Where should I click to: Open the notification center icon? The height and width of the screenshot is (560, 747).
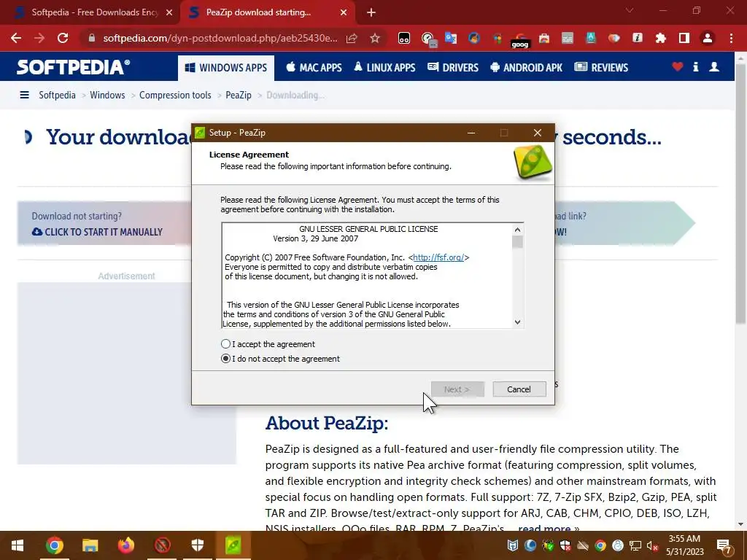(724, 545)
